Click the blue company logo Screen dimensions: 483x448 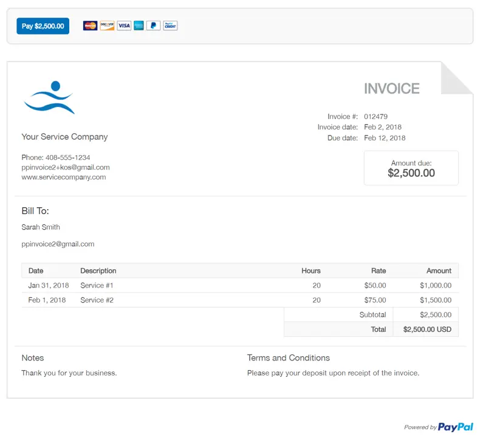coord(49,97)
